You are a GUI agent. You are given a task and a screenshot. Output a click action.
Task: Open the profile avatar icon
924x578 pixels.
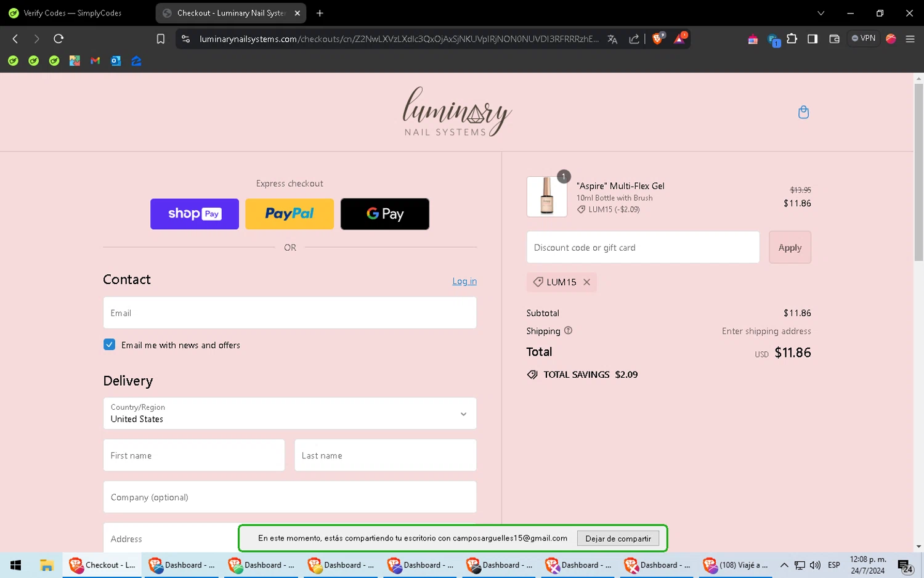click(x=891, y=39)
